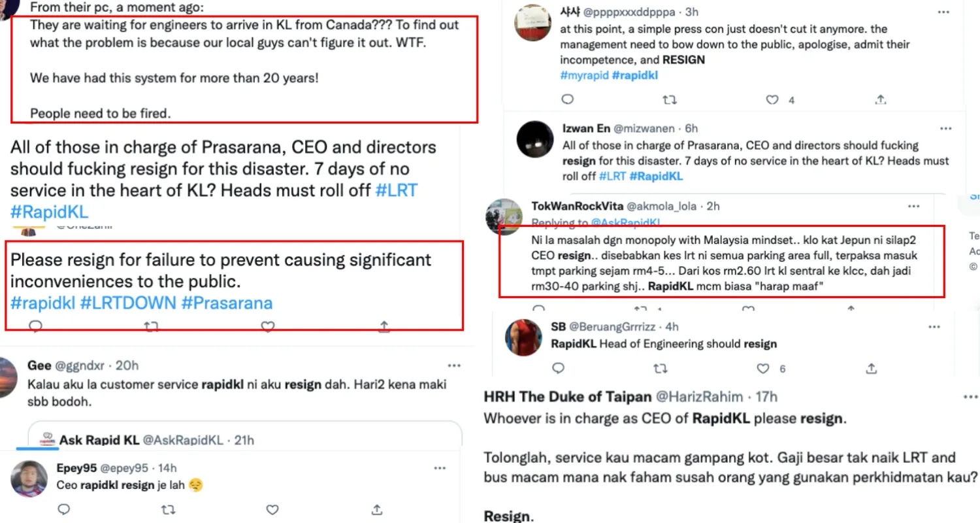980x523 pixels.
Task: Share the #LRTDOWN #Prasarana tweet
Action: [x=385, y=326]
